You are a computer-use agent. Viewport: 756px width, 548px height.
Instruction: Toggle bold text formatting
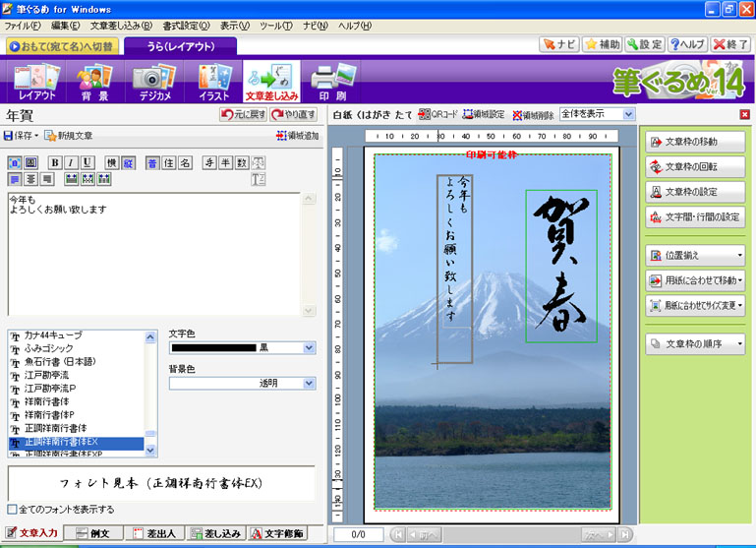point(55,162)
